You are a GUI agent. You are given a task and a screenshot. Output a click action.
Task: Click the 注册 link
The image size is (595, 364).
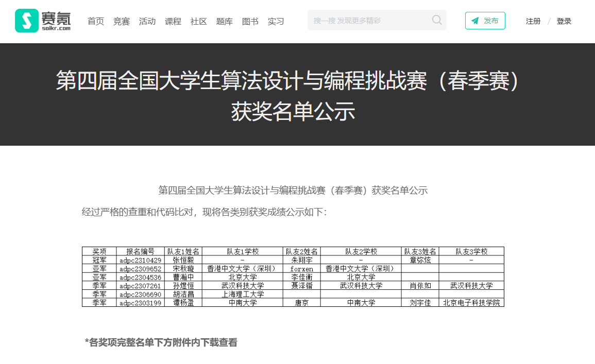pos(533,21)
